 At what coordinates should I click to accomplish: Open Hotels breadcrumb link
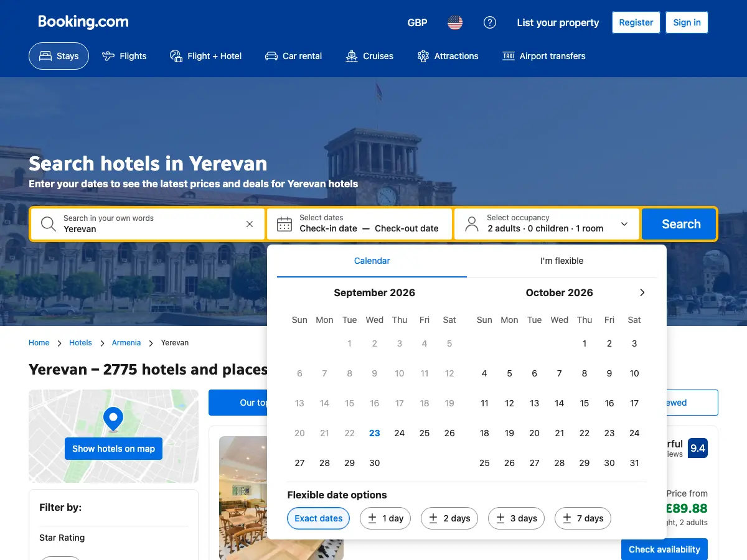pyautogui.click(x=80, y=343)
